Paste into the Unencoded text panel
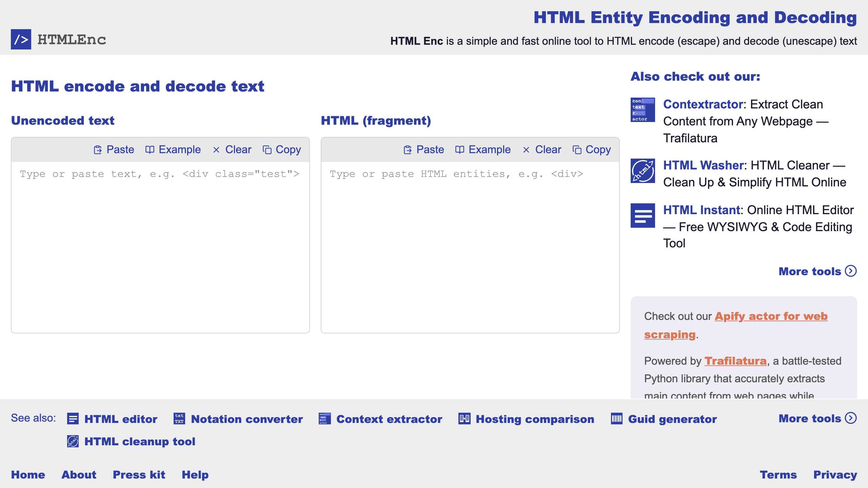This screenshot has width=868, height=488. 114,149
